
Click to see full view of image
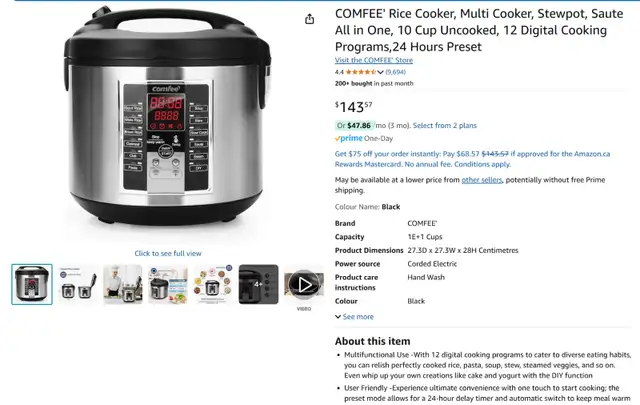pos(168,254)
